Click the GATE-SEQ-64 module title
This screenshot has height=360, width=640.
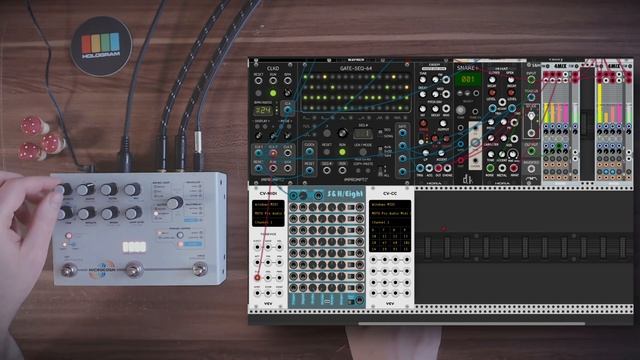[x=356, y=68]
